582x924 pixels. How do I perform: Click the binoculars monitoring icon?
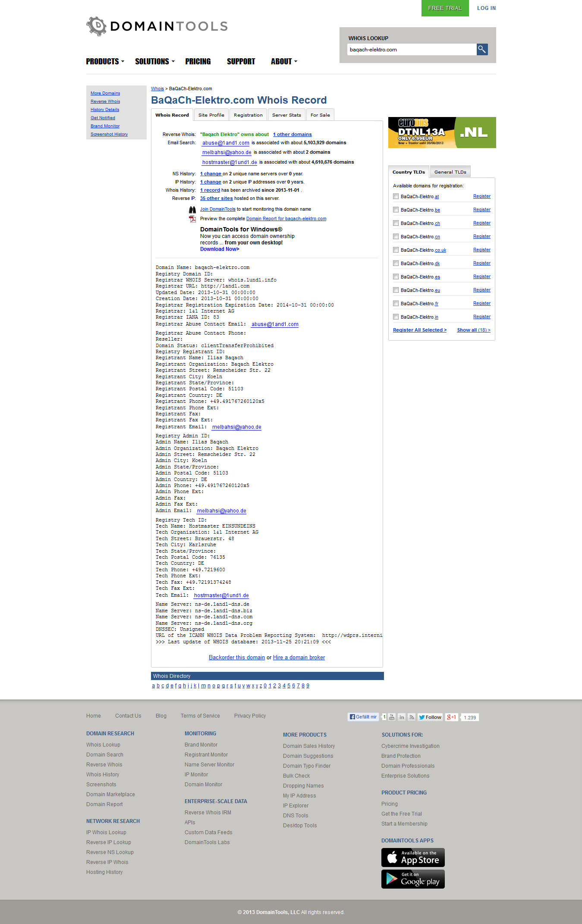pyautogui.click(x=192, y=210)
